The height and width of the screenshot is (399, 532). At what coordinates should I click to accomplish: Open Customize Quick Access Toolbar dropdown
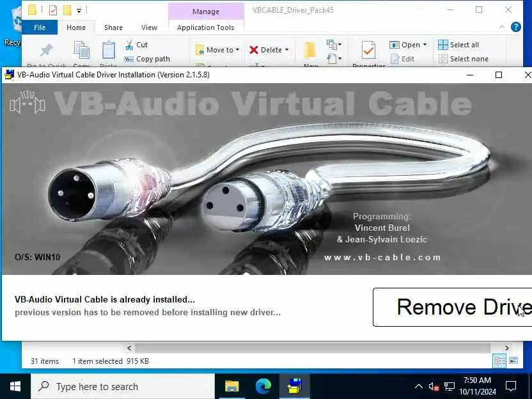79,11
